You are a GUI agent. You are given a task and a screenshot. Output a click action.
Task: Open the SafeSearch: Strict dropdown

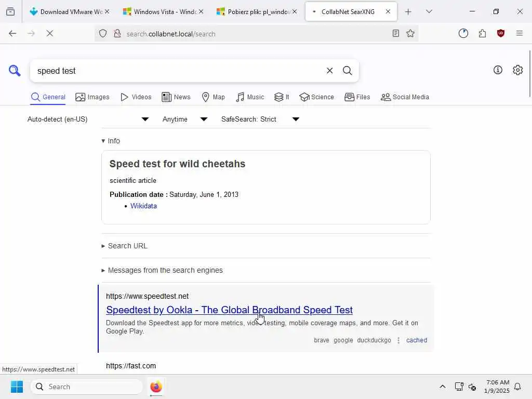[260, 119]
